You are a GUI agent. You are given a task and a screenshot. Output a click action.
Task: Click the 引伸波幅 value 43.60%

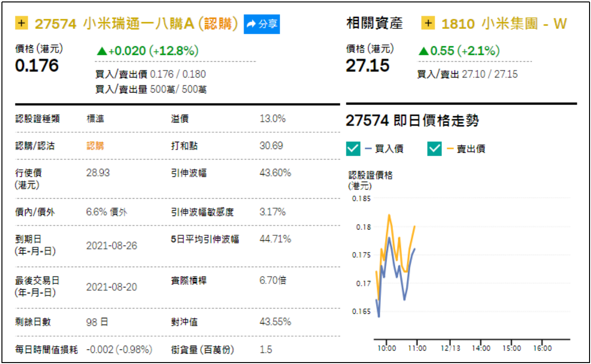275,173
